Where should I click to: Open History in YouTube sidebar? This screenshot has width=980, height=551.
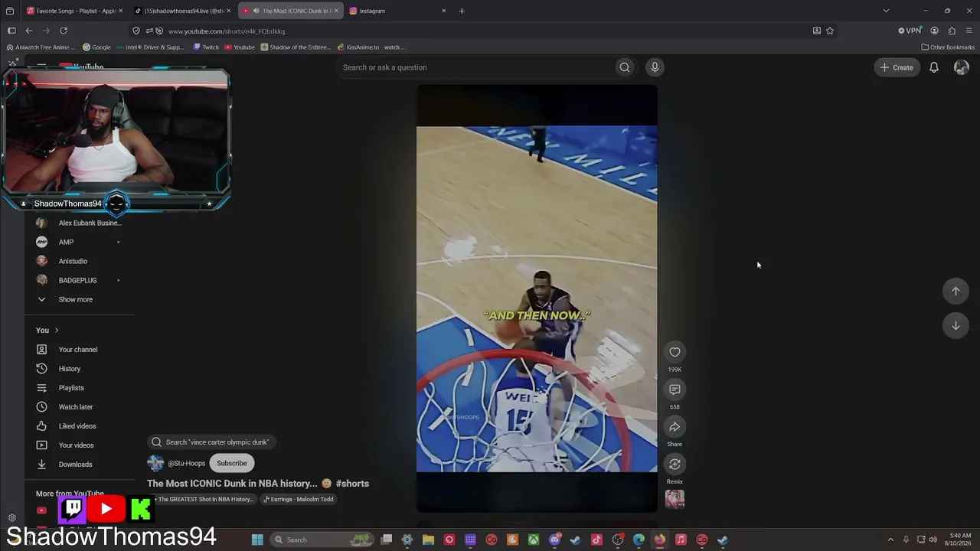[x=69, y=369]
